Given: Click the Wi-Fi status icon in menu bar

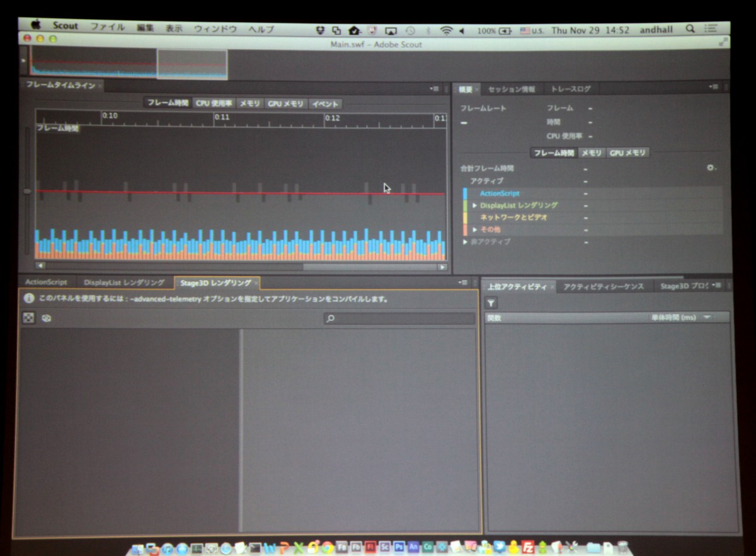Looking at the screenshot, I should point(446,30).
